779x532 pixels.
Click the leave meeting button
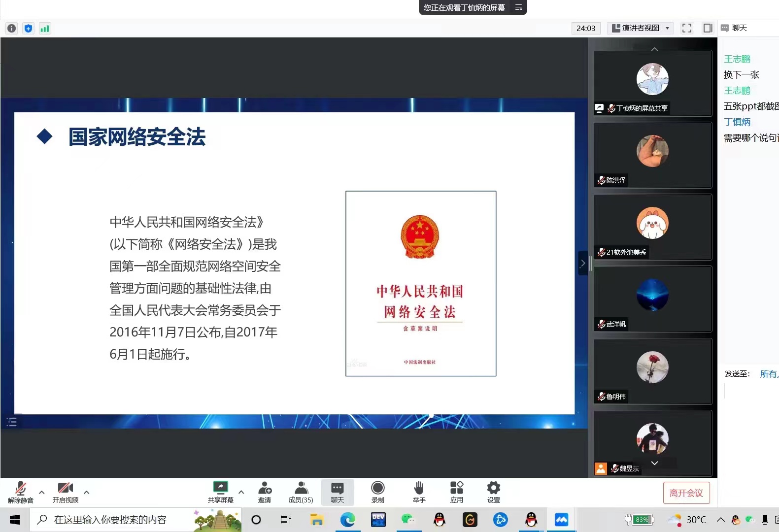coord(686,493)
